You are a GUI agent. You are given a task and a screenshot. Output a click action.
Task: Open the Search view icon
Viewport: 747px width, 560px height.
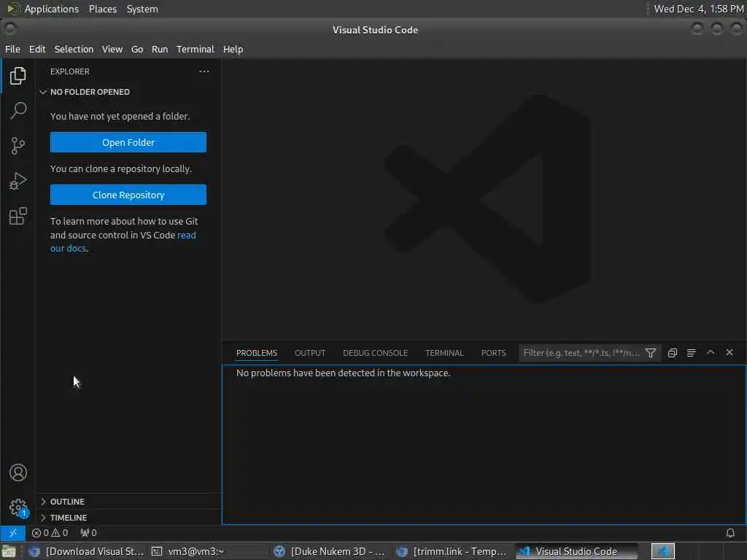(x=18, y=111)
